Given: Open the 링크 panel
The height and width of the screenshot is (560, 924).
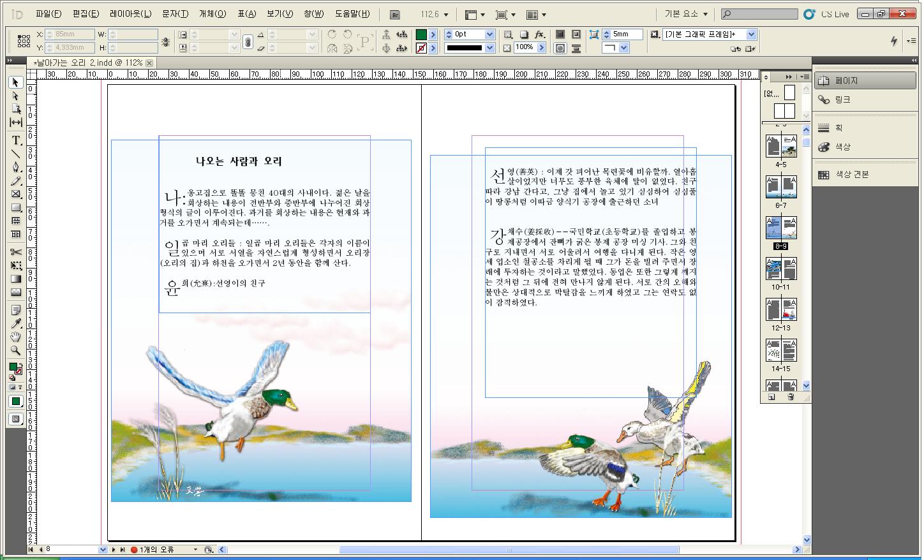Looking at the screenshot, I should (x=842, y=99).
